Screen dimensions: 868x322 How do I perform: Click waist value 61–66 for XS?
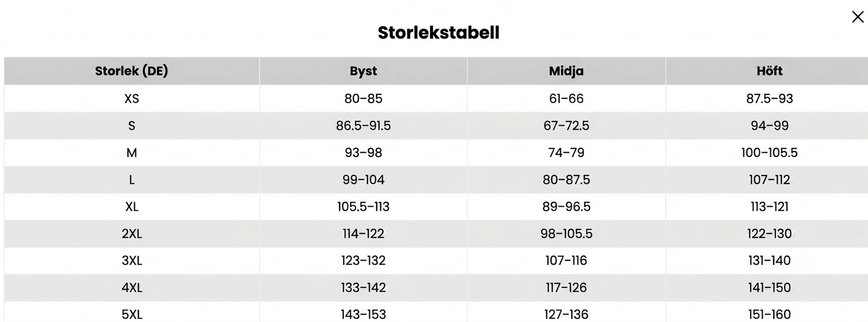click(567, 98)
